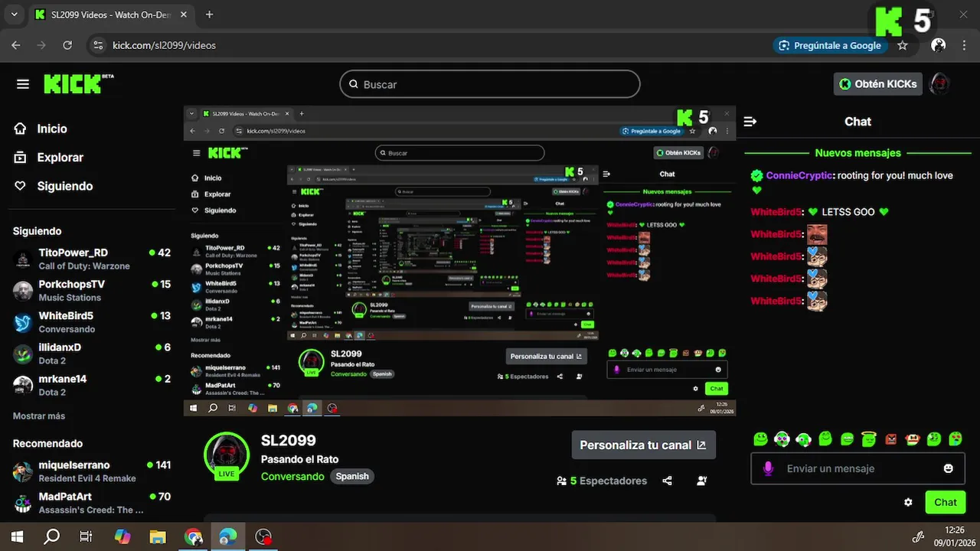Open the Explorar browse page
The width and height of the screenshot is (980, 551).
(60, 157)
